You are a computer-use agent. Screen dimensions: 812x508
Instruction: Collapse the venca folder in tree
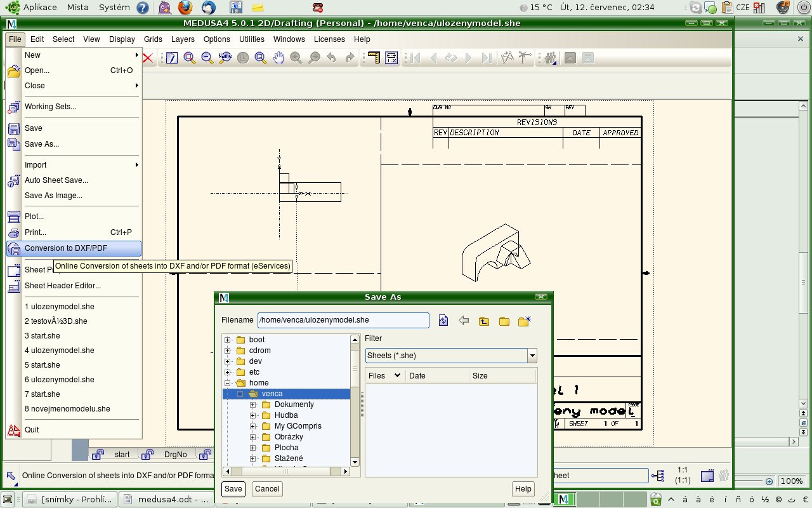tap(240, 394)
